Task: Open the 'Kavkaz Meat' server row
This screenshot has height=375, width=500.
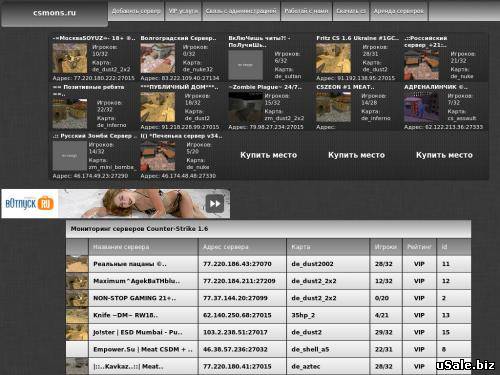Action: (268, 366)
